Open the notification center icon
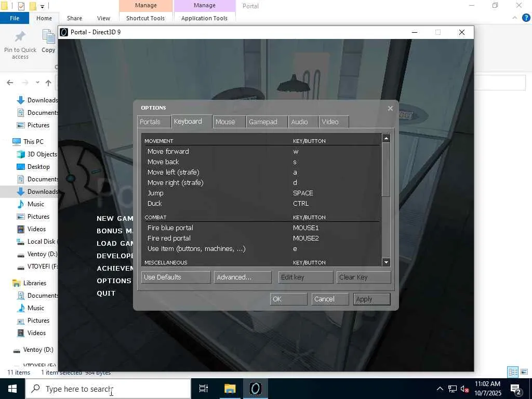532x399 pixels. [x=515, y=390]
